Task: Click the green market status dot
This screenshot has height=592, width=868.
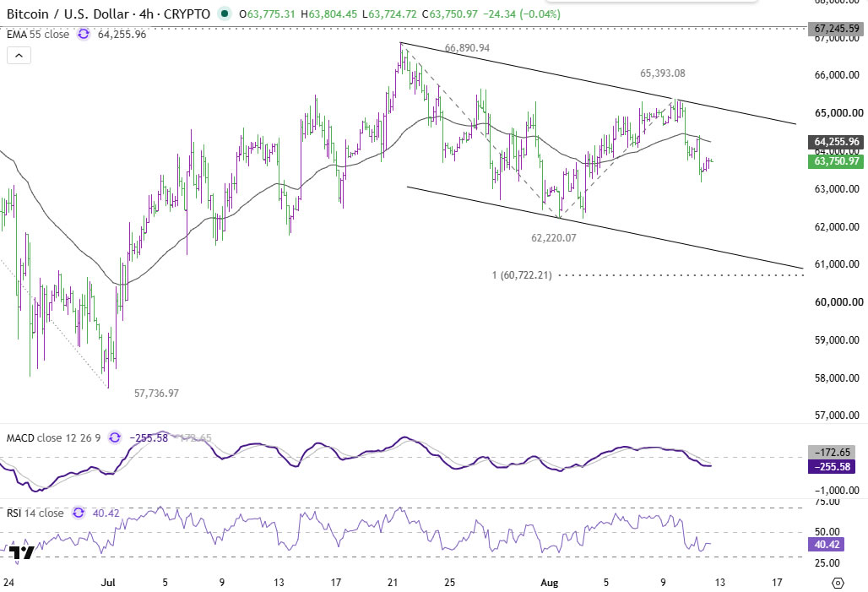Action: tap(224, 14)
